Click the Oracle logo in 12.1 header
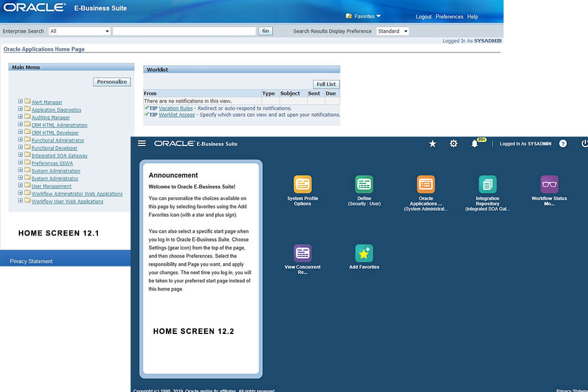 point(34,8)
